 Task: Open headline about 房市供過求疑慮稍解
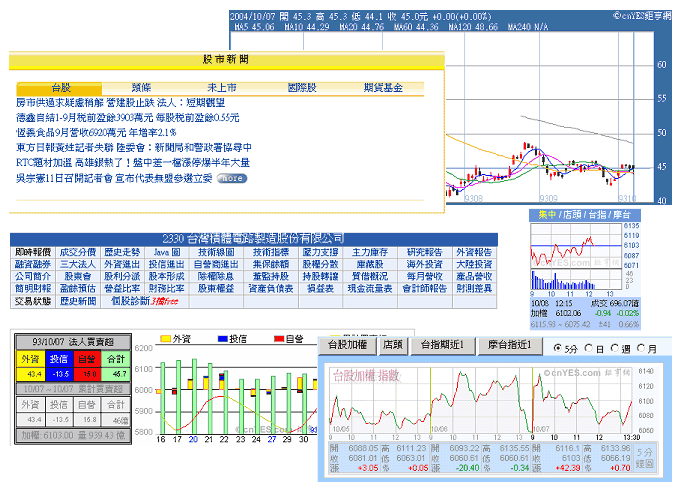[x=121, y=103]
